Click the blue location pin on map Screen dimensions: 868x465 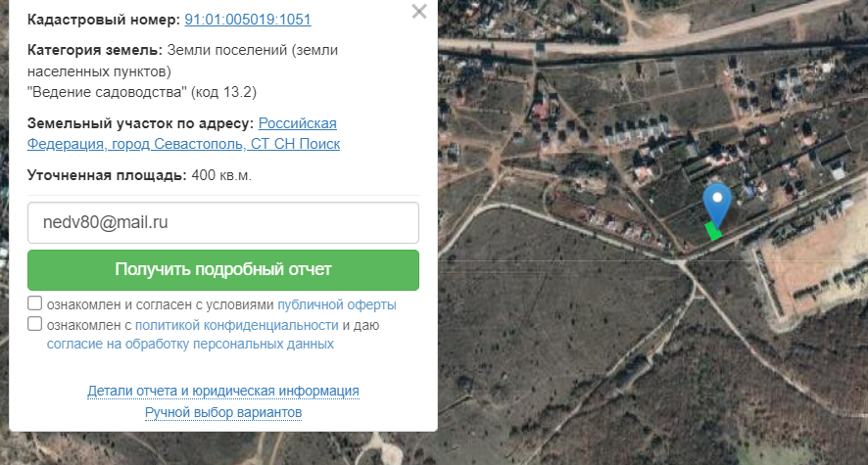coord(717,204)
